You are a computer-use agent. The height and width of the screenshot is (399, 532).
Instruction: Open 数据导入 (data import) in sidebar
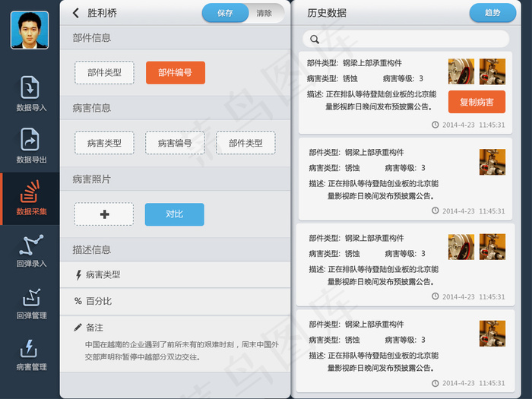(31, 93)
